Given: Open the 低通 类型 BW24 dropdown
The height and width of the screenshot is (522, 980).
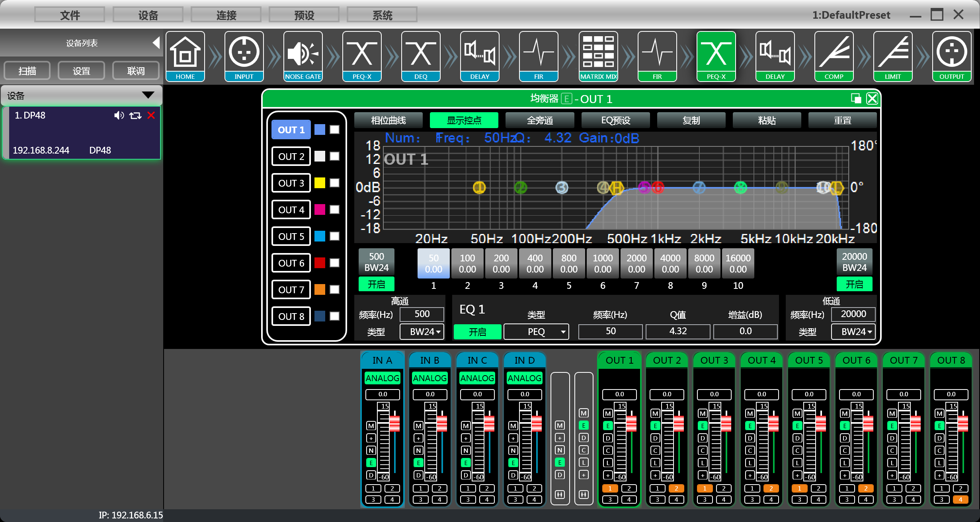Looking at the screenshot, I should click(x=853, y=331).
